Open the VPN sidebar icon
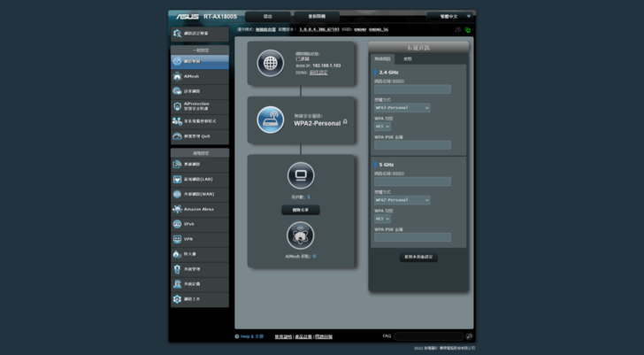644x355 pixels. [177, 239]
